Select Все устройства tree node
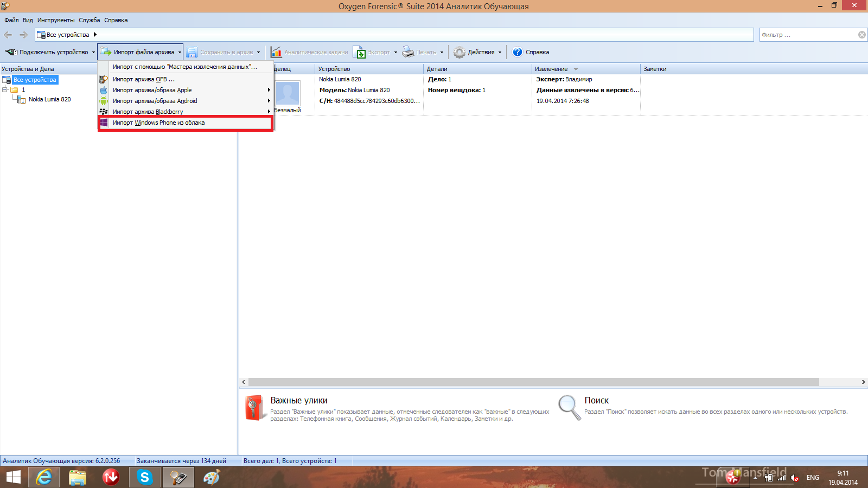868x488 pixels. click(35, 80)
